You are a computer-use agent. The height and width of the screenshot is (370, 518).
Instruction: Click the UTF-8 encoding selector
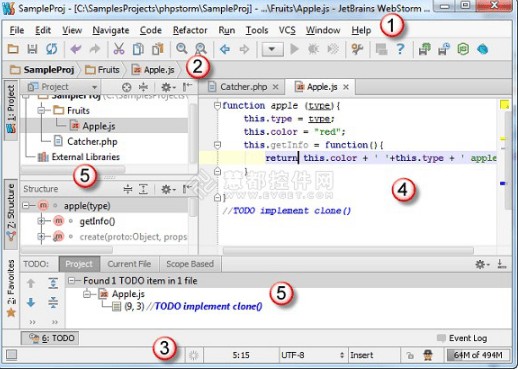312,355
